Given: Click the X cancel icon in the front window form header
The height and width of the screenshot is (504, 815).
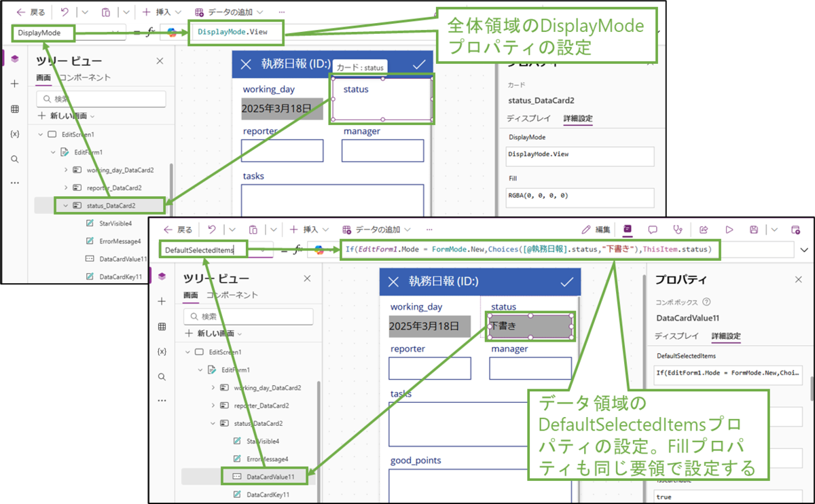Looking at the screenshot, I should click(393, 282).
